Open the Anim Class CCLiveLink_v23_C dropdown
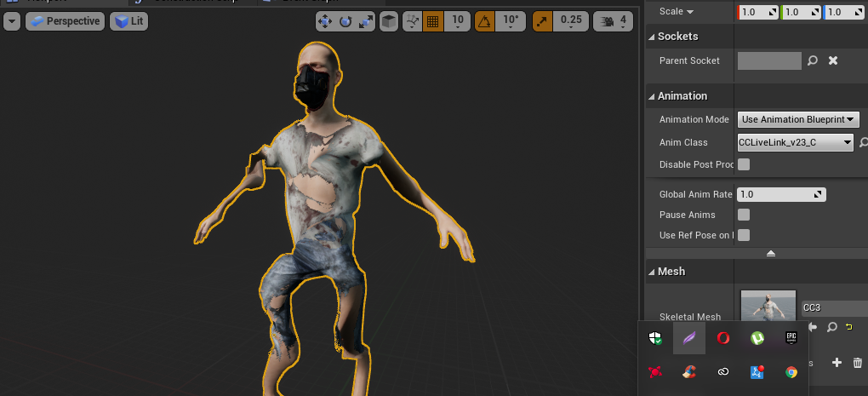The height and width of the screenshot is (396, 868). click(795, 142)
